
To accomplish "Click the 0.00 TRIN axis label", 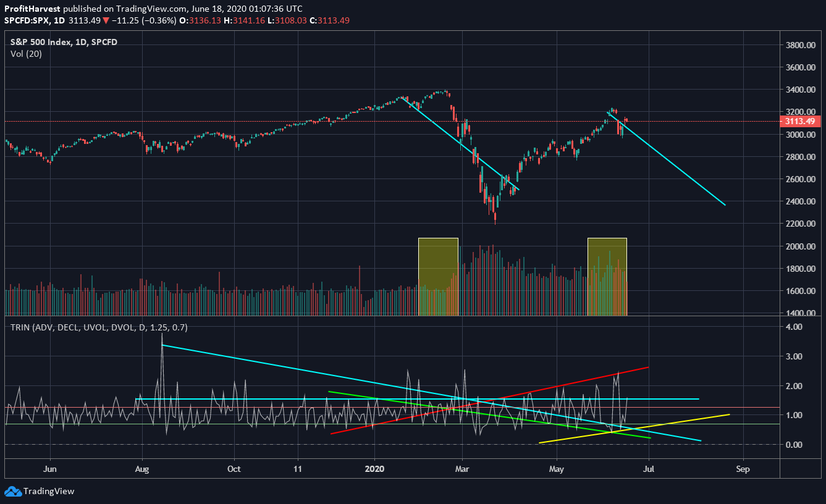I will click(793, 445).
